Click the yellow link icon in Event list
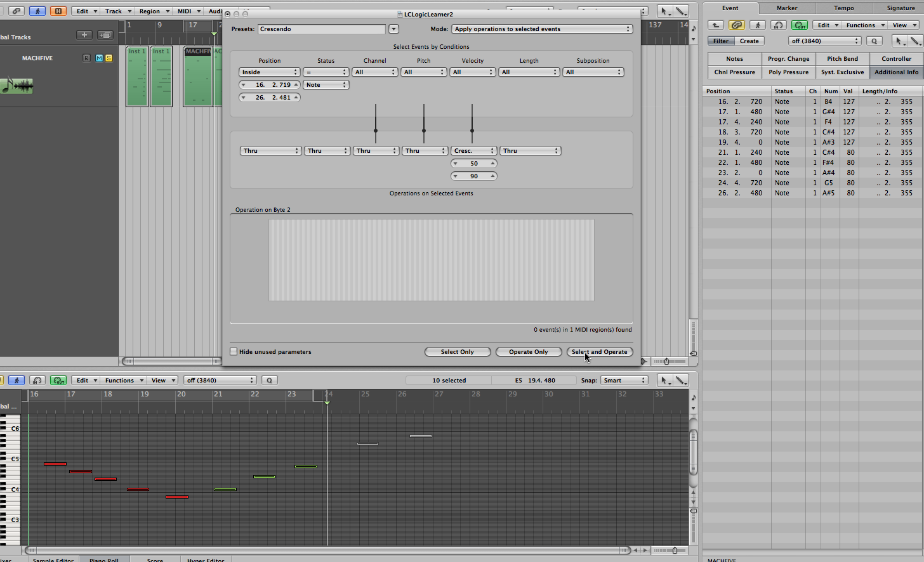Screen dimensions: 924x562 tap(736, 25)
